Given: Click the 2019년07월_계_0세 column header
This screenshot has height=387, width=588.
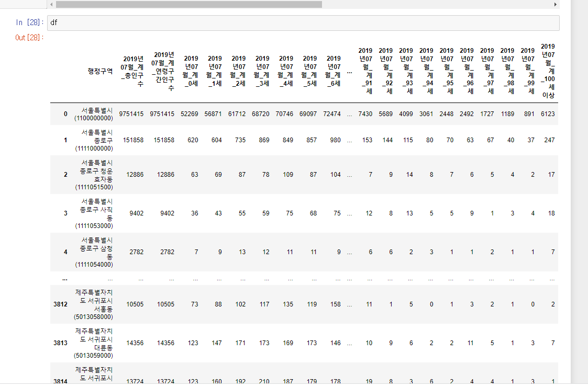Looking at the screenshot, I should point(191,71).
